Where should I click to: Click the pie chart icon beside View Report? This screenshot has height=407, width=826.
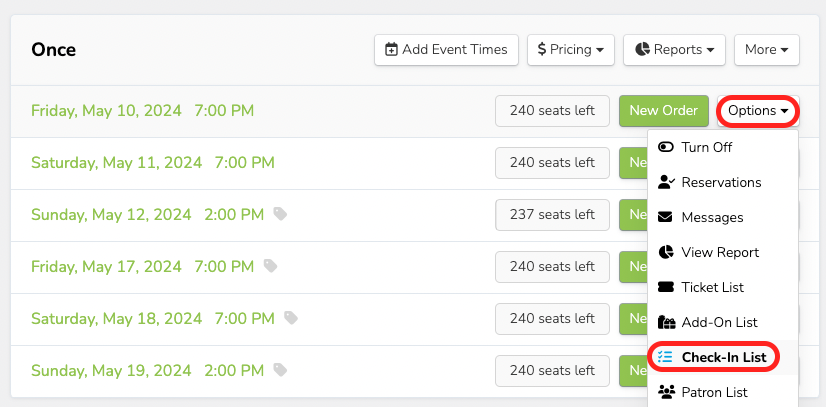(x=666, y=252)
